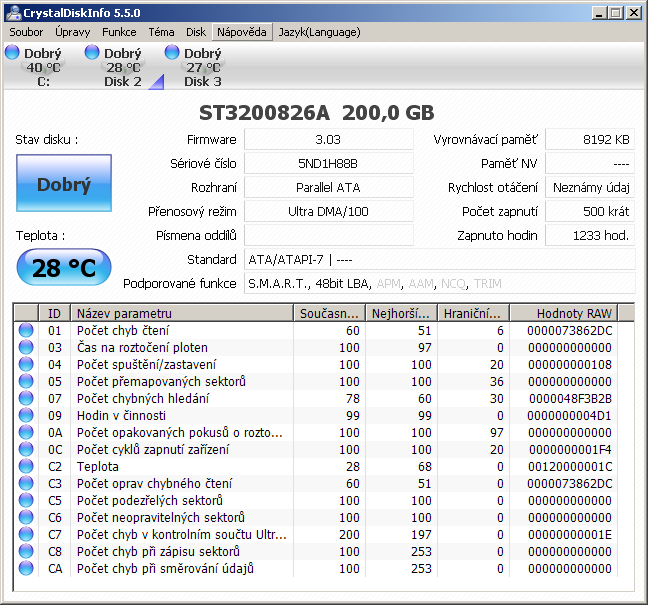Viewport: 648px width, 605px height.
Task: Click raw value 0000048F3B2B
Action: tap(570, 398)
